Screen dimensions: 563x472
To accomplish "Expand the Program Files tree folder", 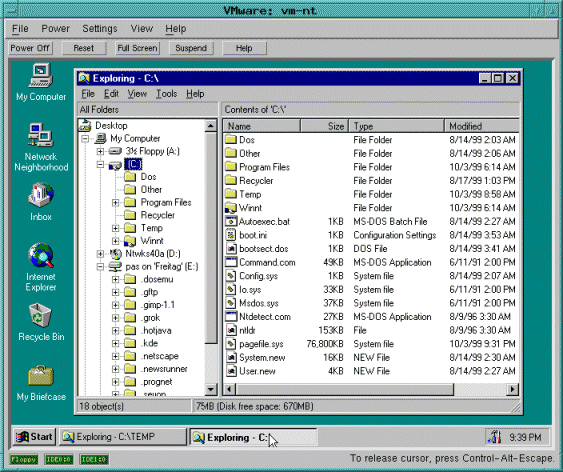I will point(115,203).
